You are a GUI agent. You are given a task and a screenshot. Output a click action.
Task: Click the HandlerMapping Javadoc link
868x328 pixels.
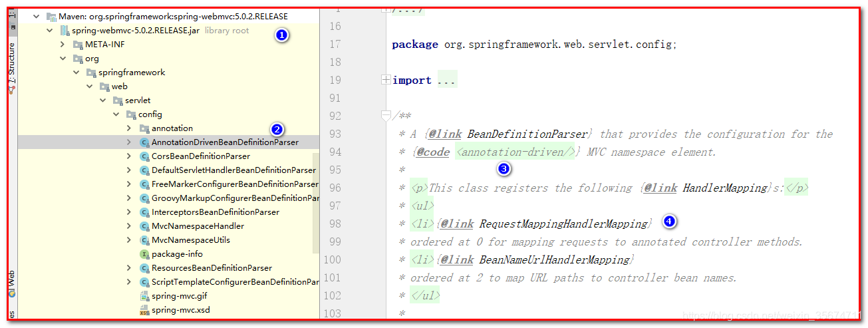pos(724,188)
